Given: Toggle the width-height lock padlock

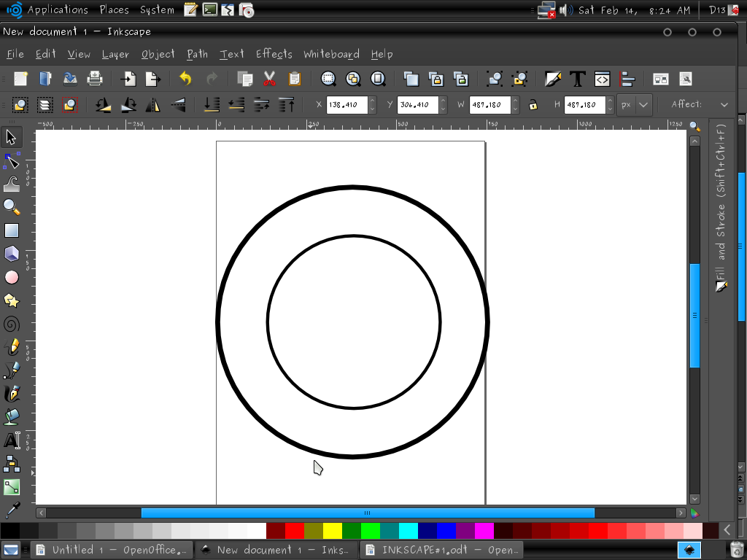Looking at the screenshot, I should [533, 105].
